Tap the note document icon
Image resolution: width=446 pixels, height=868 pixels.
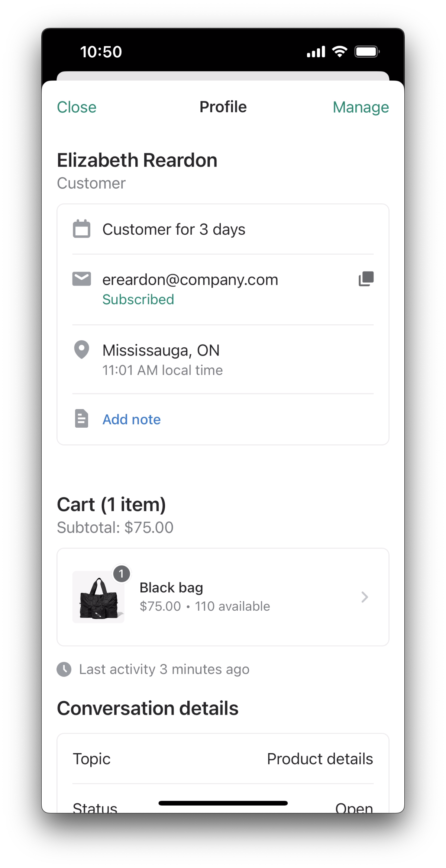(81, 419)
